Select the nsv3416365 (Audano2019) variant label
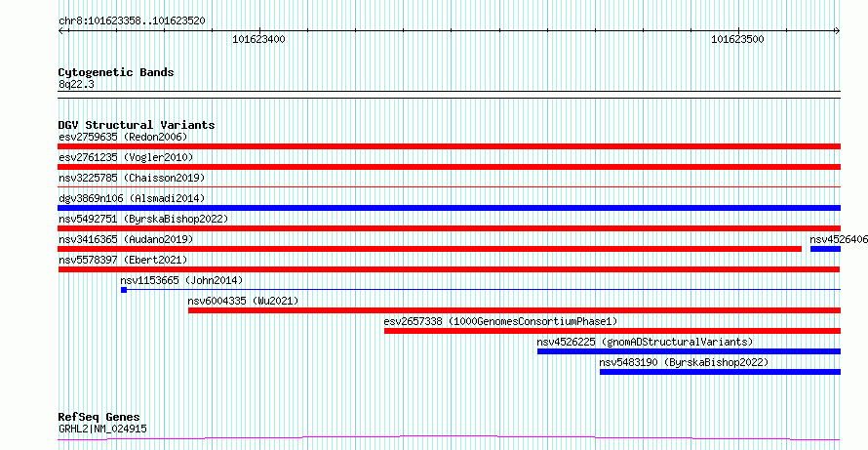 click(x=126, y=239)
